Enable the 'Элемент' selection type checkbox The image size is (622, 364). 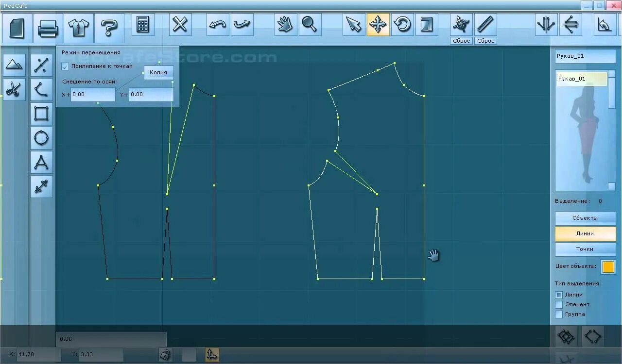click(559, 304)
